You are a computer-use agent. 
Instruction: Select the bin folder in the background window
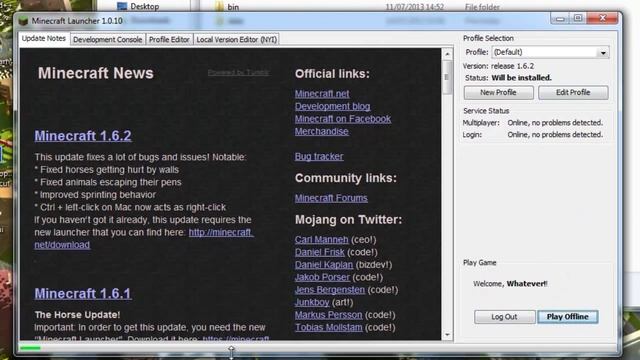click(233, 7)
